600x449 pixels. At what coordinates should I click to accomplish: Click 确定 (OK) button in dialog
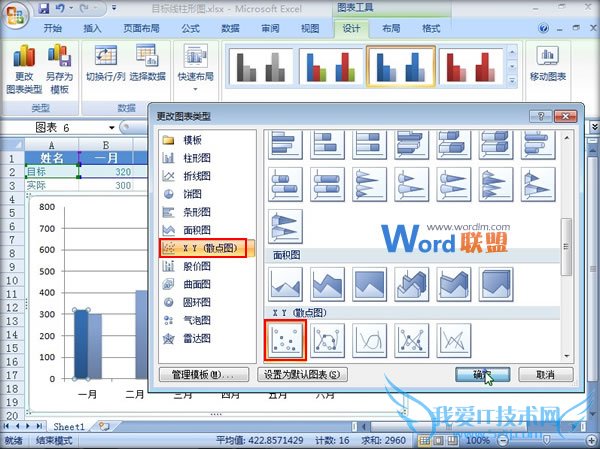point(483,374)
